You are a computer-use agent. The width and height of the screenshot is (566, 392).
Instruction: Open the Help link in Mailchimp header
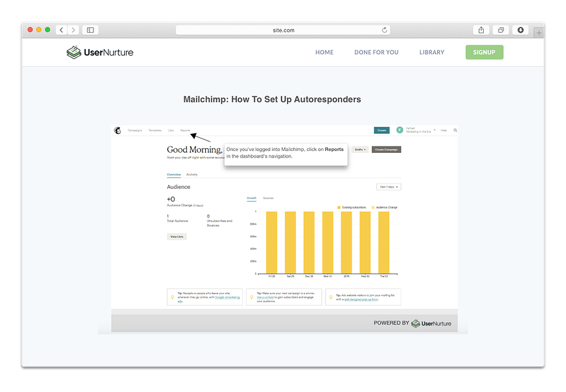click(x=444, y=130)
